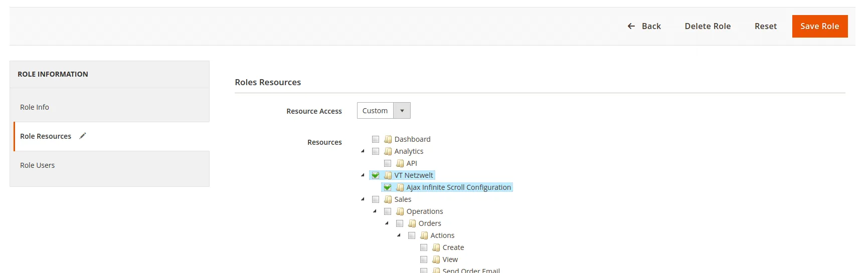868x273 pixels.
Task: Collapse the Sales tree node
Action: 363,199
